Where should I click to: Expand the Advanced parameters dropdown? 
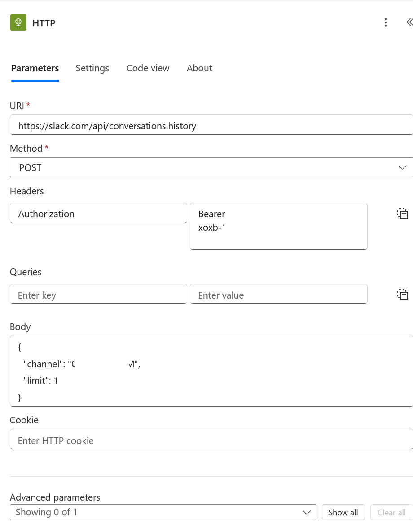(163, 512)
